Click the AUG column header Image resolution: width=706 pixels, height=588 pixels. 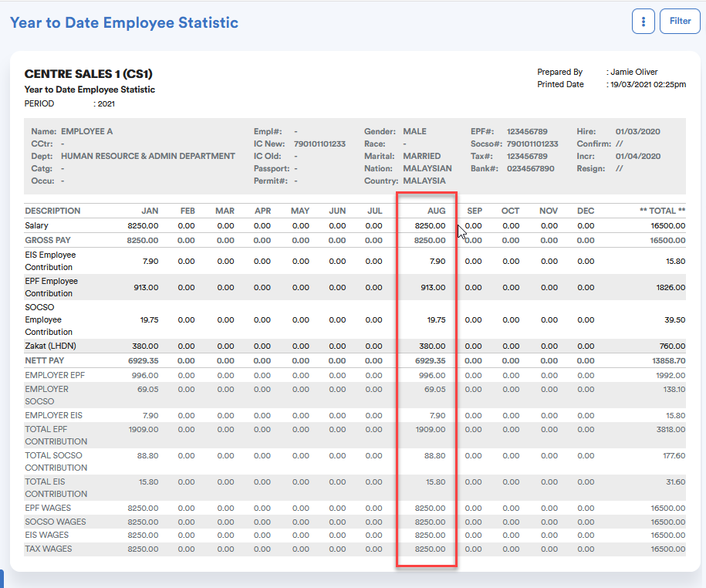tap(436, 211)
